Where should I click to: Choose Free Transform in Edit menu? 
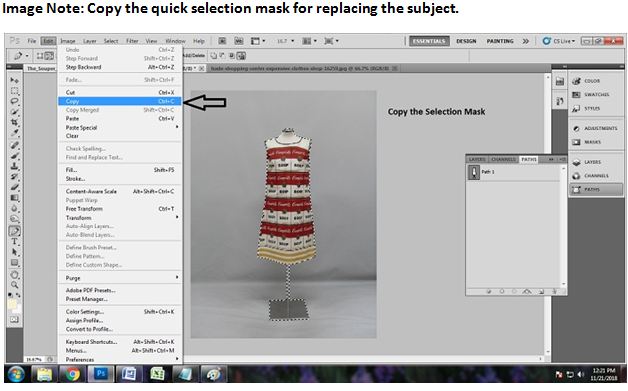coord(120,209)
